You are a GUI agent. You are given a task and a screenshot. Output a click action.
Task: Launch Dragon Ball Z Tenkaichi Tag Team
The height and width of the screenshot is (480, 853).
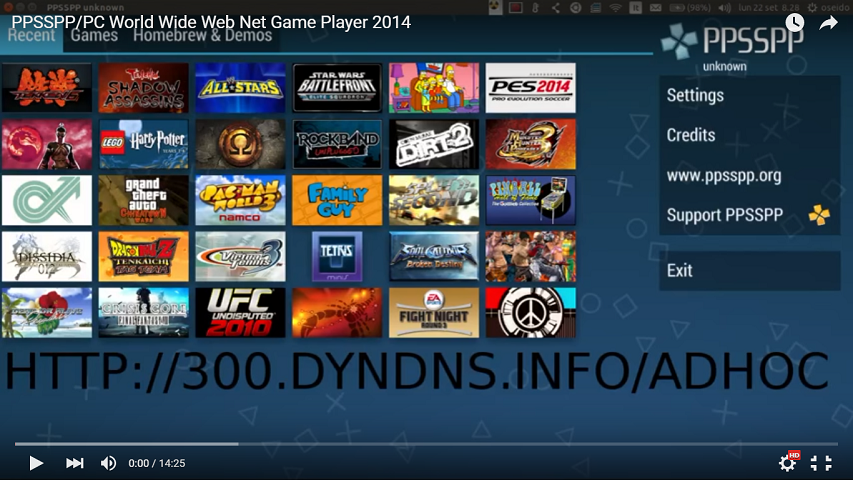(x=144, y=256)
